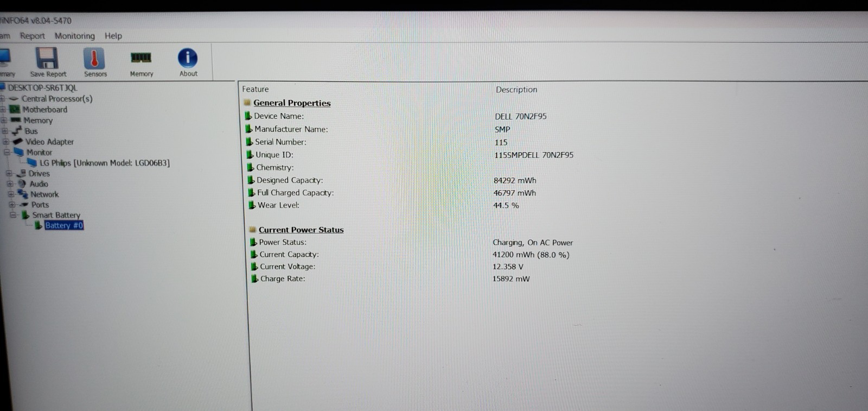Select Video Adapter tree node
The width and height of the screenshot is (868, 411).
49,142
